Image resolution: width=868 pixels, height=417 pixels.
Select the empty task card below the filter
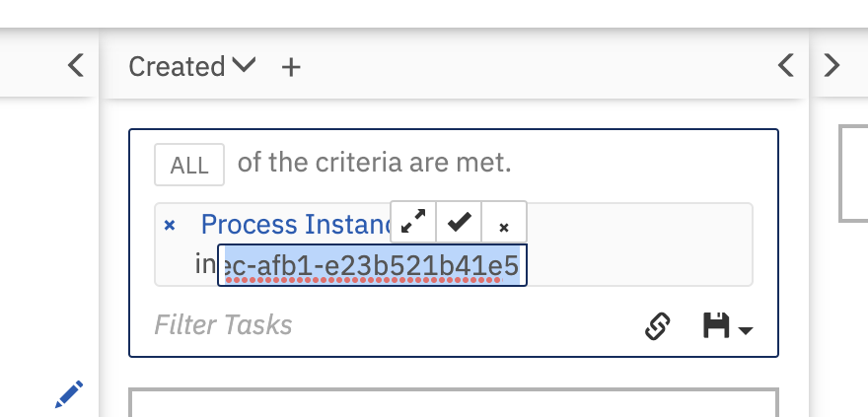pos(453,403)
